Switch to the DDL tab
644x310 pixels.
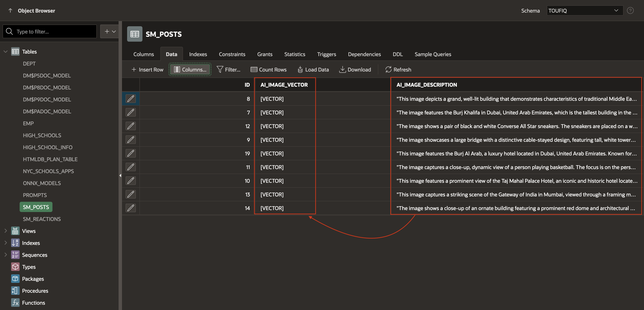point(397,54)
